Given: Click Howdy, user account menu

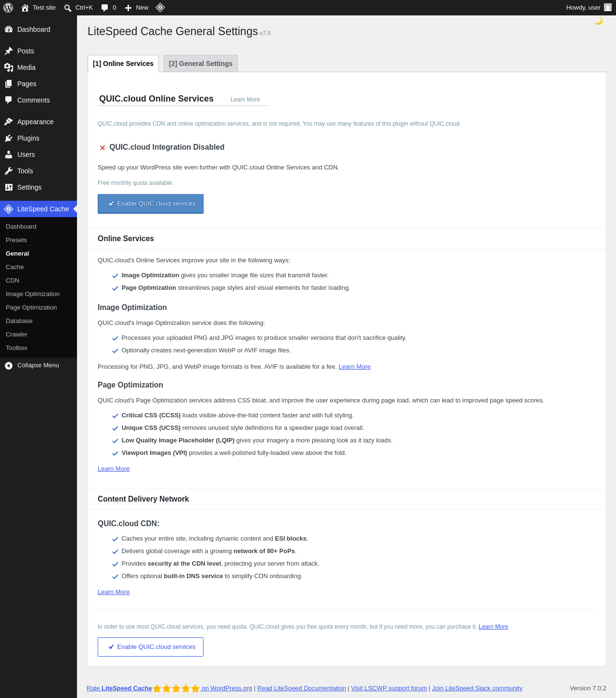Looking at the screenshot, I should pyautogui.click(x=589, y=8).
